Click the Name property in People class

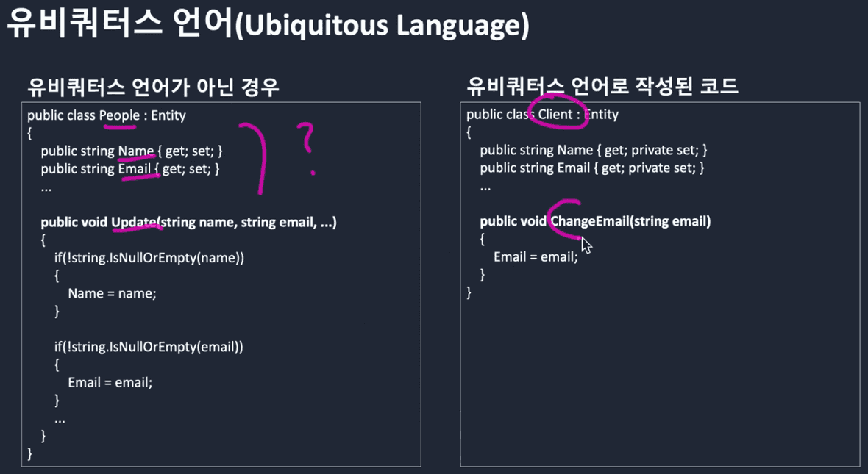click(135, 151)
